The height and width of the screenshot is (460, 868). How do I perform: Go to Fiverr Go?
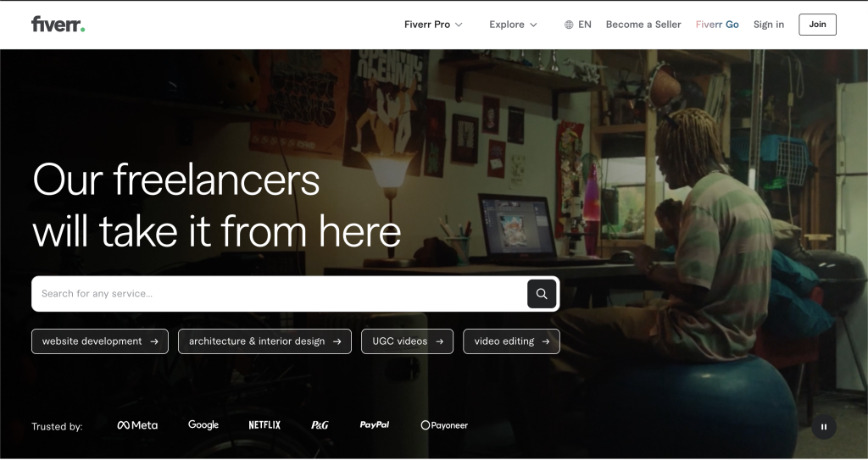point(717,25)
